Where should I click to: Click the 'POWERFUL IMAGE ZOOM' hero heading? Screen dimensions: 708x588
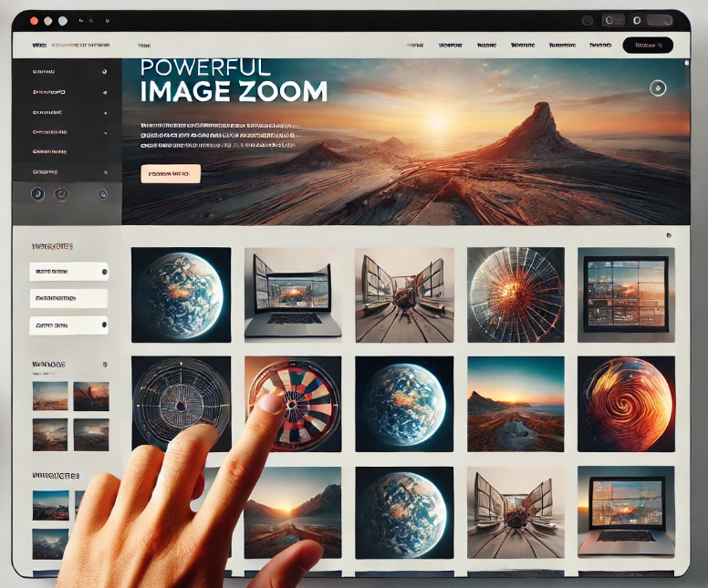[x=234, y=81]
